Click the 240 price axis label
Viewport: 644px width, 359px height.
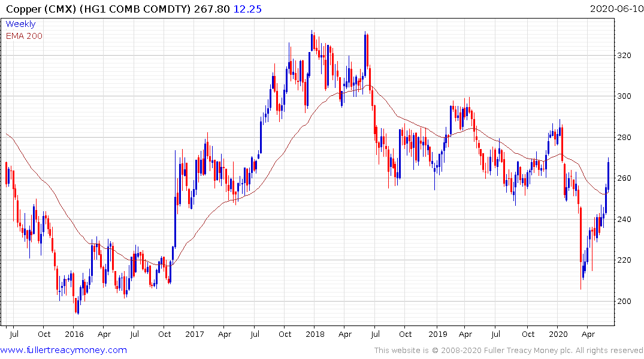tap(624, 220)
